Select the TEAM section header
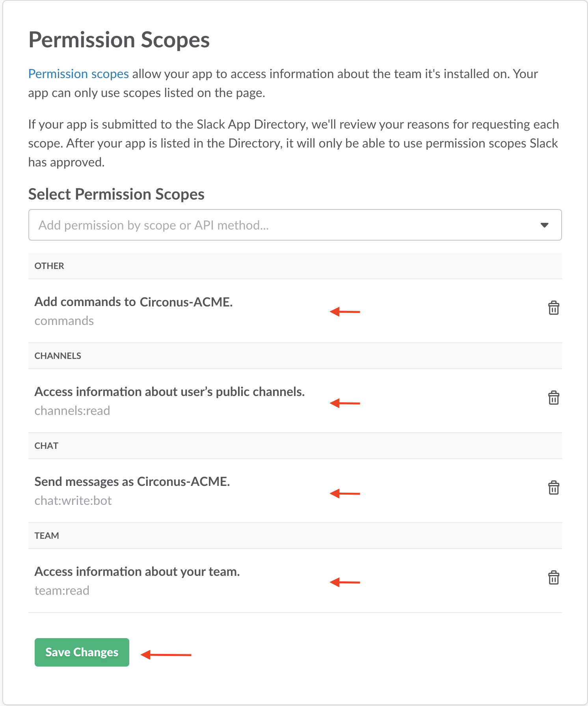This screenshot has height=706, width=588. (47, 536)
